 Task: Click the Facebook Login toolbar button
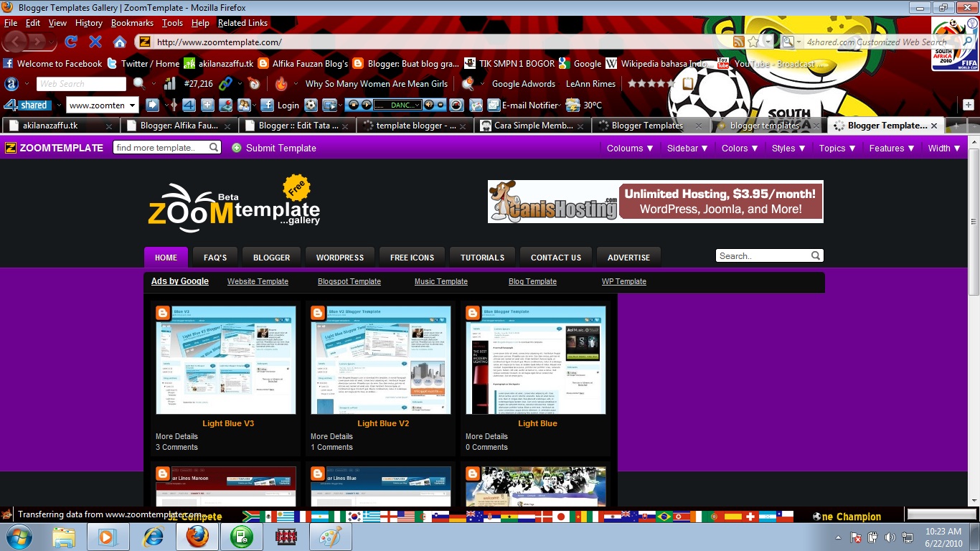tap(280, 105)
